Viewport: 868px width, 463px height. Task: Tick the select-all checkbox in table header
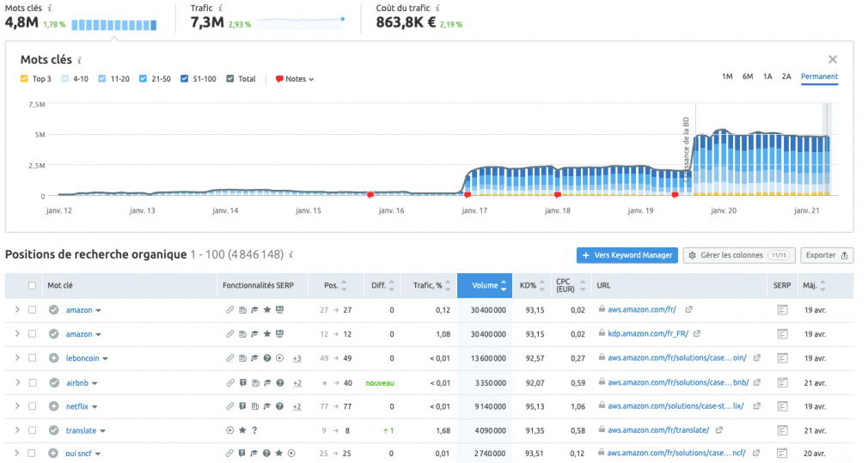click(32, 286)
